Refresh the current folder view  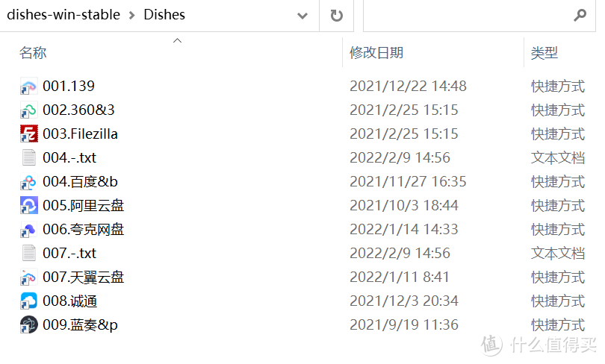[x=337, y=16]
